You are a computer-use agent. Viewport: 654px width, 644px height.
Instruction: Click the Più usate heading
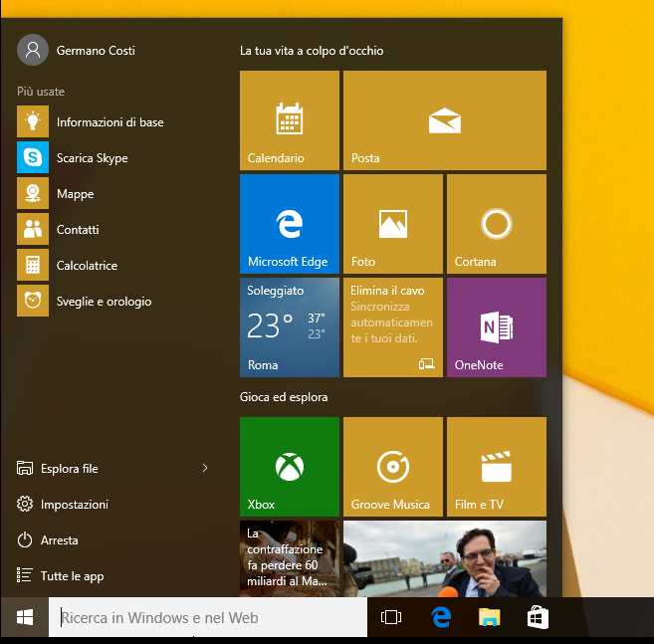41,92
